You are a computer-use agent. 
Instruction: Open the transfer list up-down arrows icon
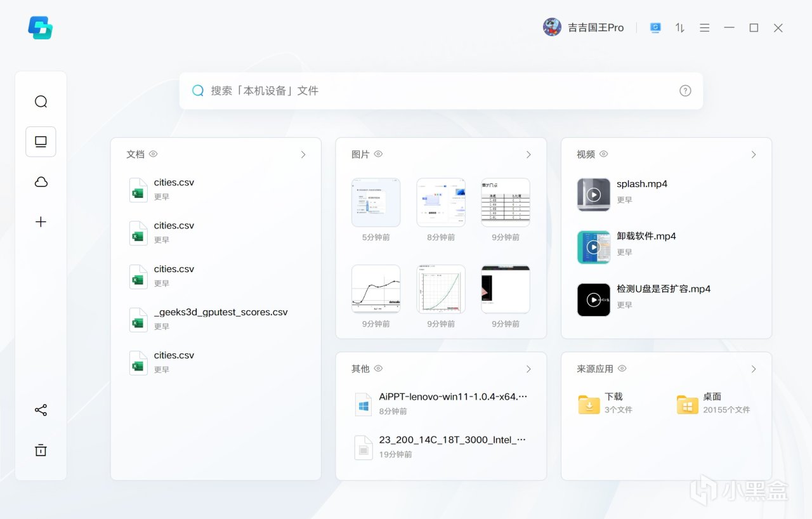click(680, 28)
